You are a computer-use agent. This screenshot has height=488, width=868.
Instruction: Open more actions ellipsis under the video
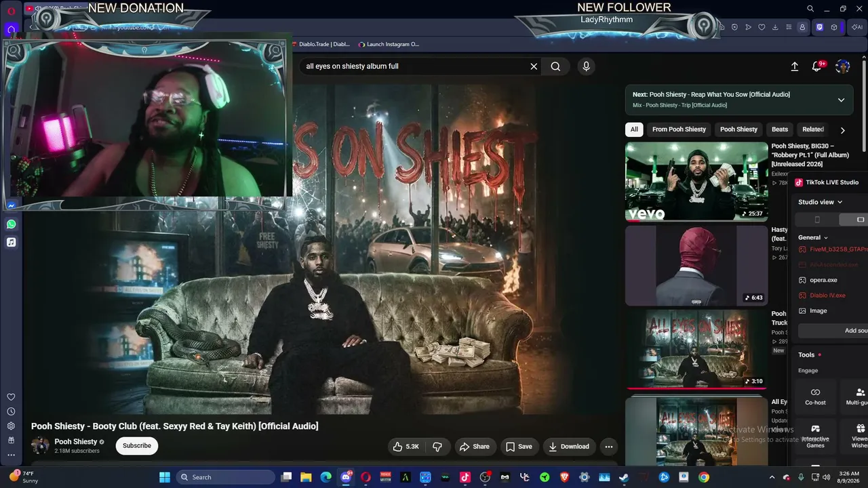[609, 447]
